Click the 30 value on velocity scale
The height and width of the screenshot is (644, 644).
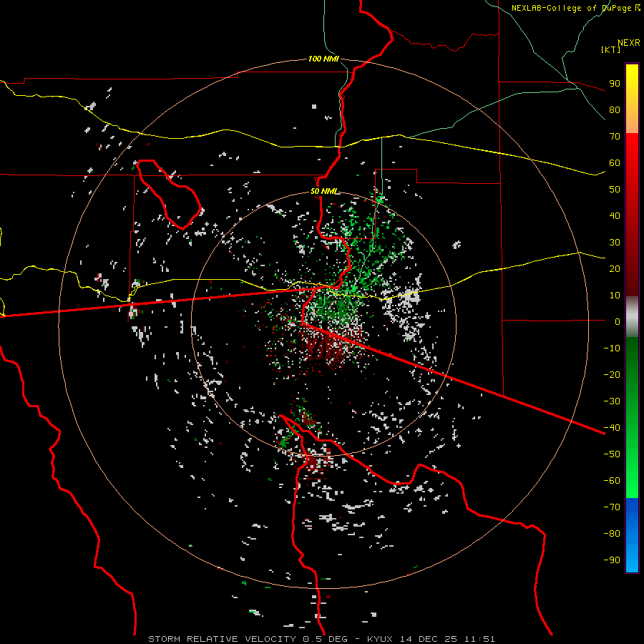615,243
